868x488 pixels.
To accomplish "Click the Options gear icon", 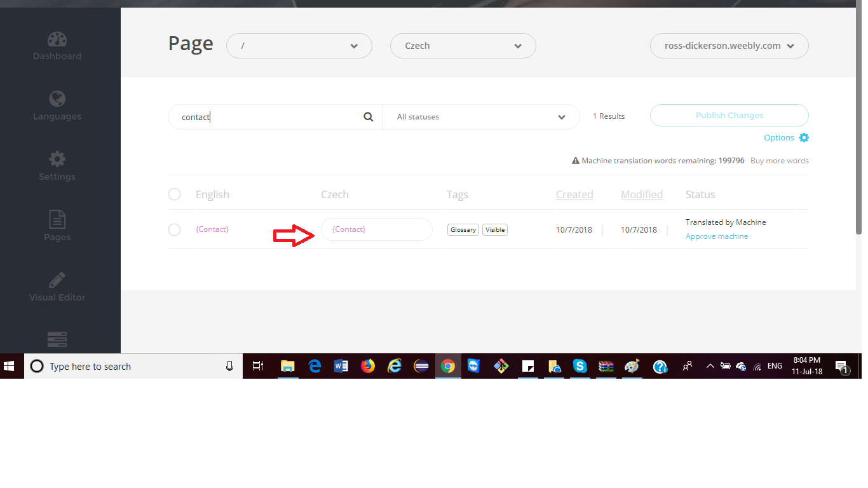I will pyautogui.click(x=804, y=138).
